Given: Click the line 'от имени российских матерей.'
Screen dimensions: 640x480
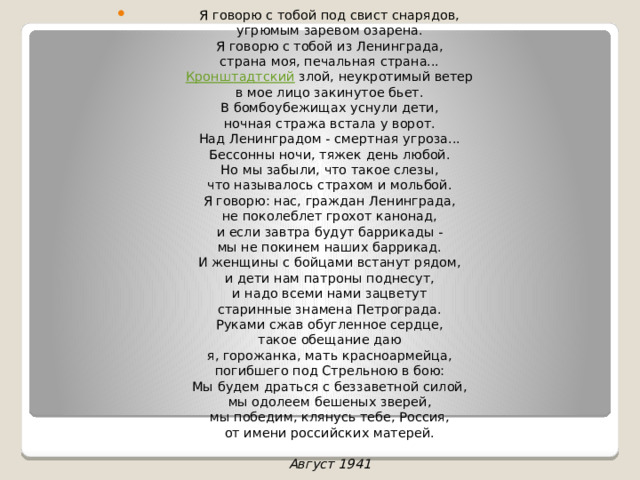Looking at the screenshot, I should 329,433.
